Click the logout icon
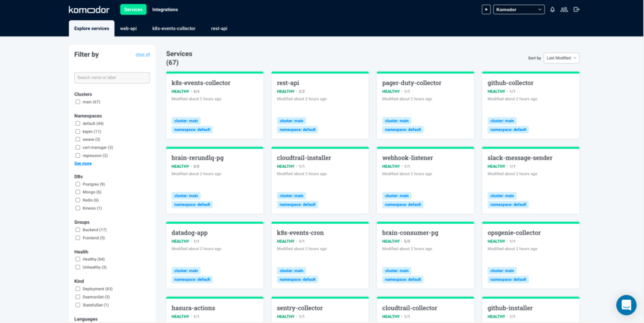The height and width of the screenshot is (323, 644). [x=576, y=9]
